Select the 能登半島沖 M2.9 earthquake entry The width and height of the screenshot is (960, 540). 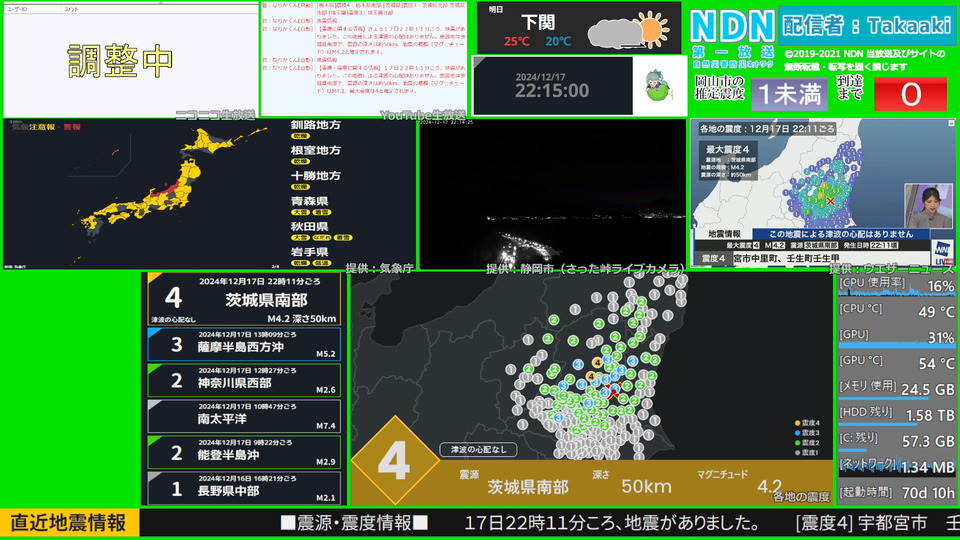tap(244, 452)
